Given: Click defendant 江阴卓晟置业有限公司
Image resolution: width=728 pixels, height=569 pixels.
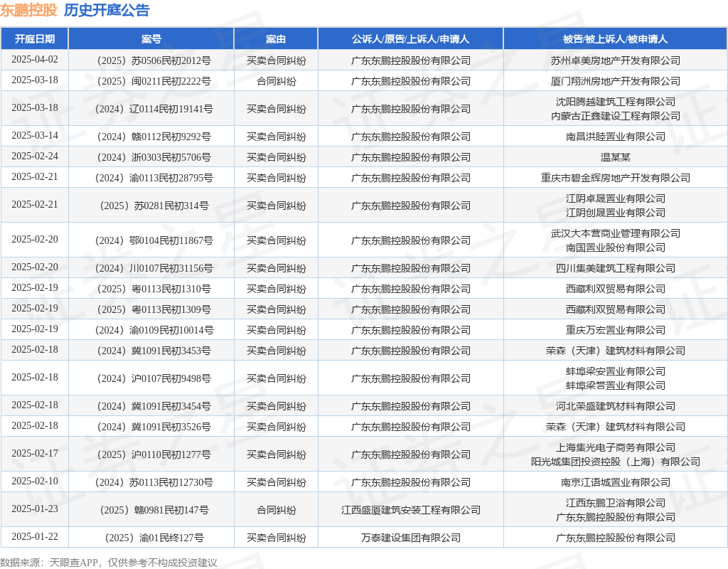Looking at the screenshot, I should tap(615, 198).
